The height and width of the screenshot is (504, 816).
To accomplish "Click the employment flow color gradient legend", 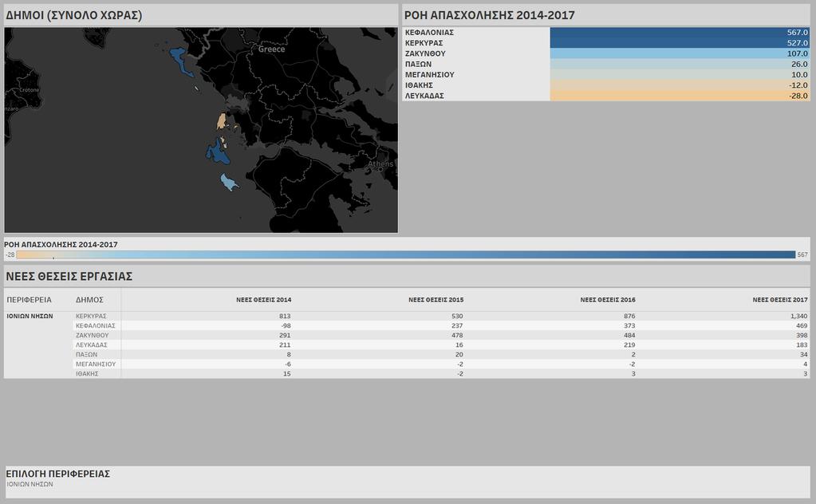I will (406, 255).
